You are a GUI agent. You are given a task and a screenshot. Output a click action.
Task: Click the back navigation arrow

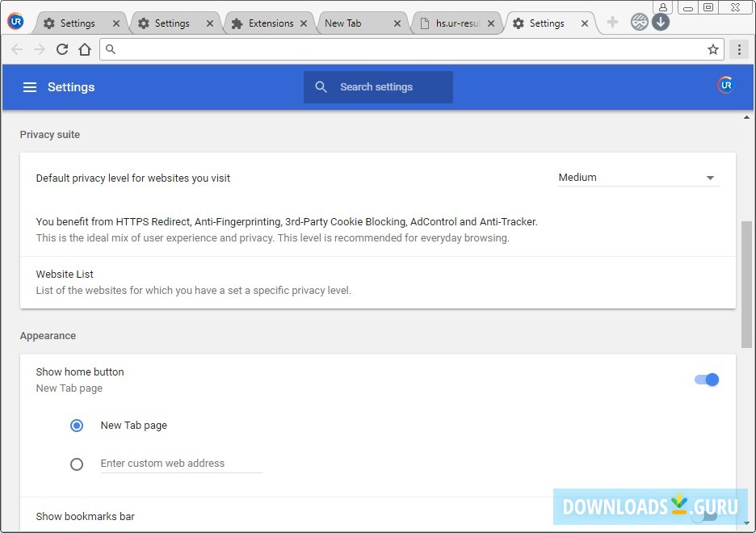click(17, 49)
